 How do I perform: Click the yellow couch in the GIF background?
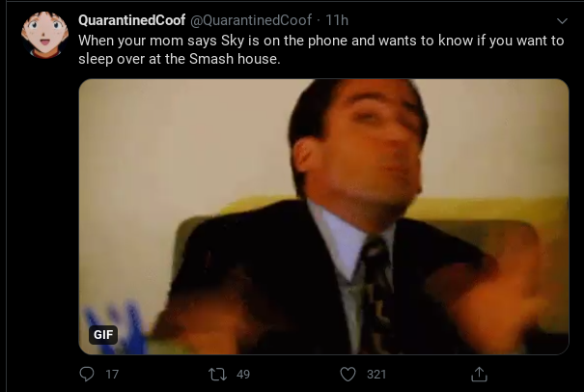(485, 210)
